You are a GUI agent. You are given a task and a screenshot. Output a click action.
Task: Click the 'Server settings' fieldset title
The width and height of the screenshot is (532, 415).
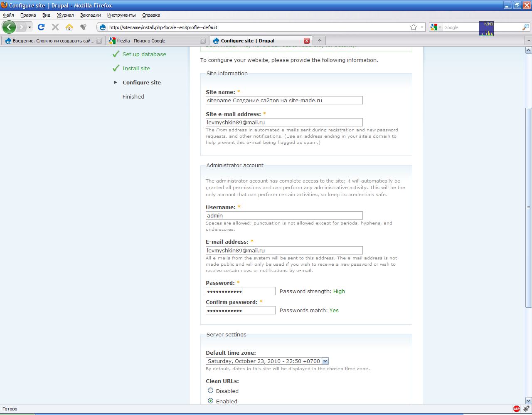(x=227, y=334)
